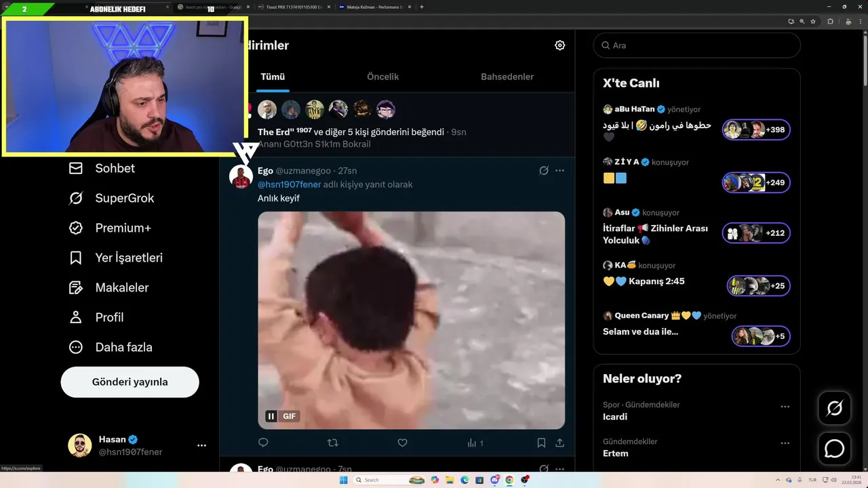The height and width of the screenshot is (488, 868).
Task: Open Edge browser from taskbar
Action: pyautogui.click(x=465, y=480)
